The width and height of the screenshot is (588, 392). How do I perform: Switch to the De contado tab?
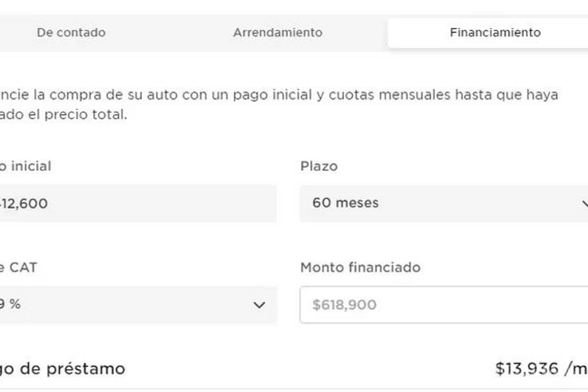coord(72,33)
